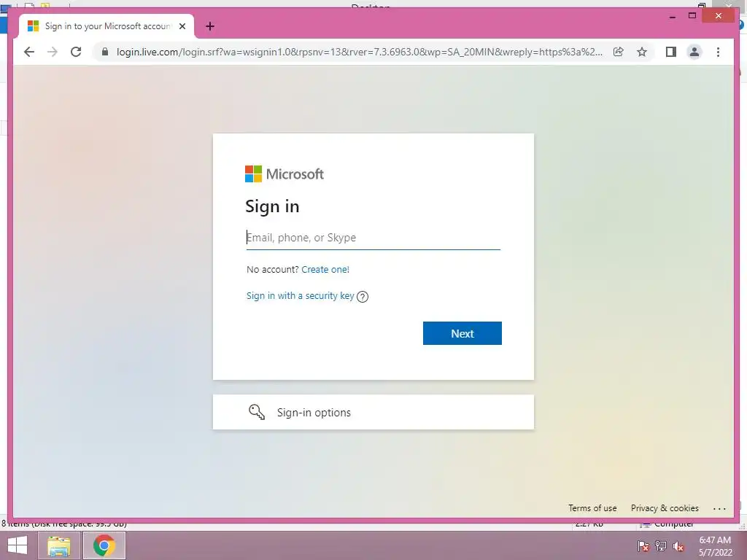Click the muted volume tray icon

[x=678, y=546]
